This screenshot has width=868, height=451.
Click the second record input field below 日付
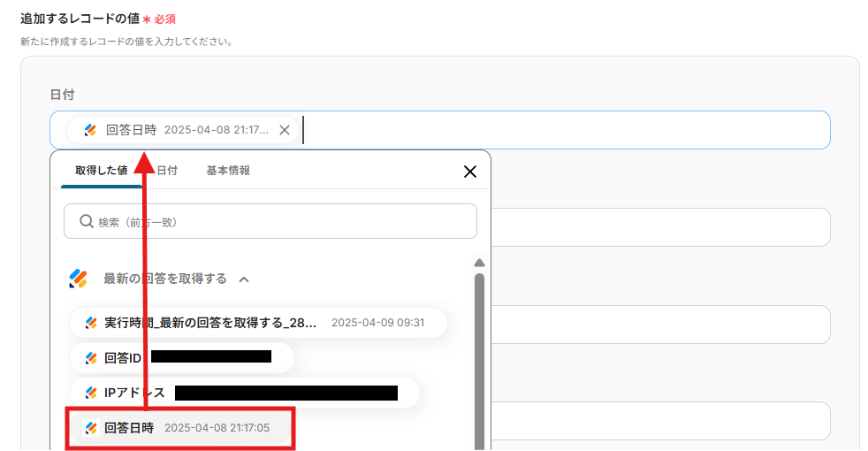click(660, 227)
